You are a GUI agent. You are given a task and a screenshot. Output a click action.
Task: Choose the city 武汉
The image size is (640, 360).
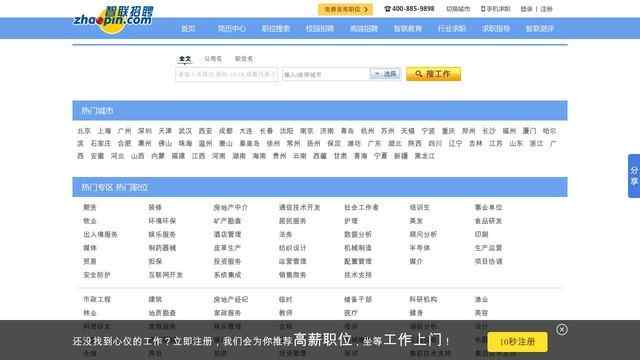185,131
